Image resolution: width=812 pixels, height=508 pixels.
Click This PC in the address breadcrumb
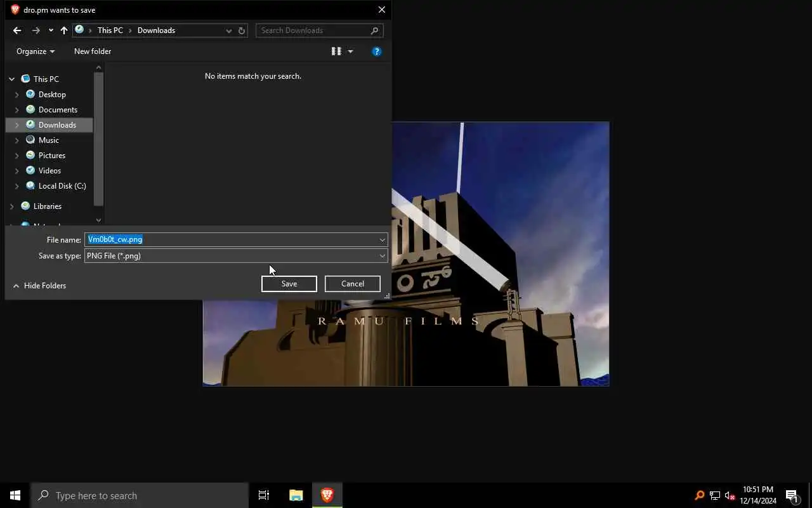coord(110,30)
